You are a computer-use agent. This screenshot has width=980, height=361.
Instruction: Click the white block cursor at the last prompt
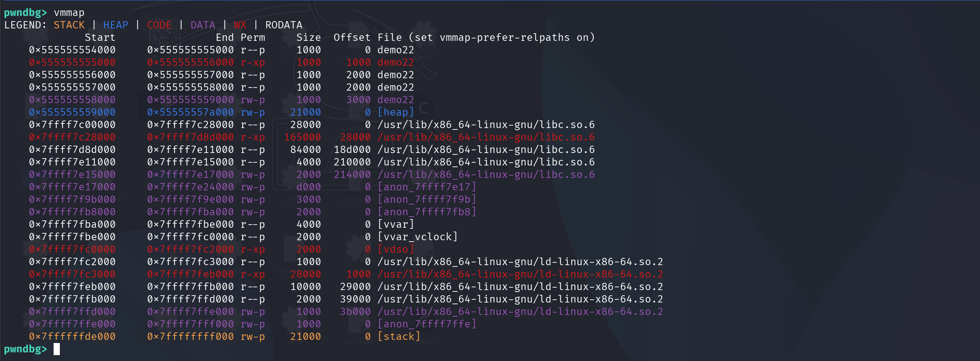(x=57, y=349)
